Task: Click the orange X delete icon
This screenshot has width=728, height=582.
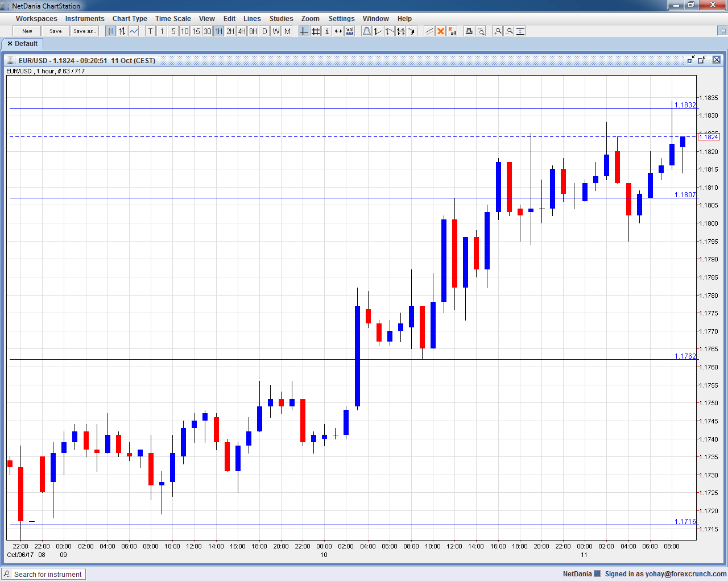Action: click(441, 31)
